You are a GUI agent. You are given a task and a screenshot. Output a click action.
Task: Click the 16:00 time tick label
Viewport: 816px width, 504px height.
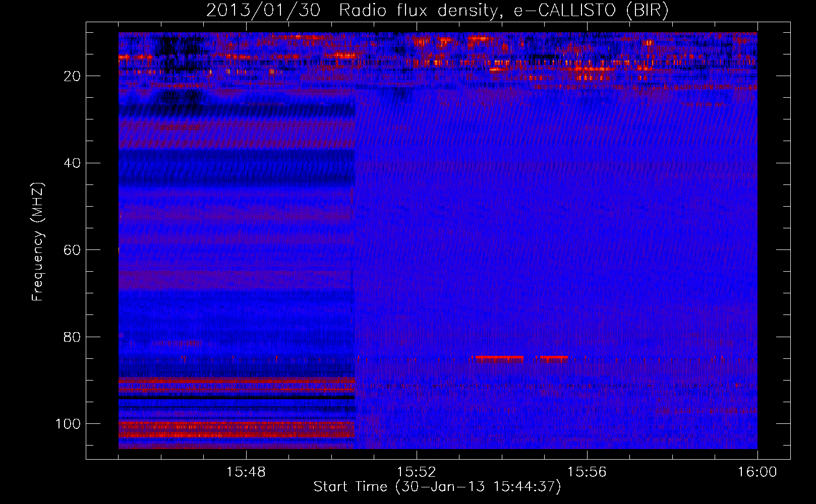click(x=757, y=472)
